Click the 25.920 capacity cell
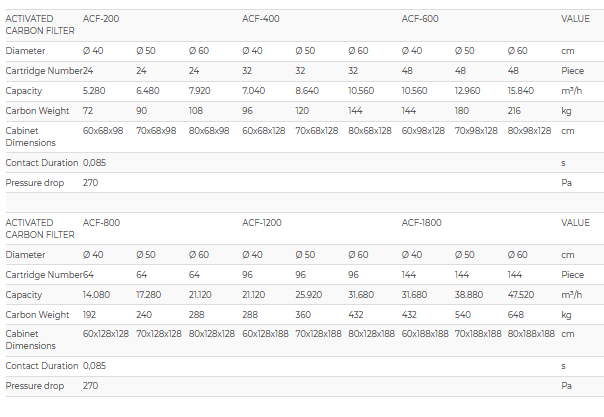The image size is (604, 417). [x=310, y=294]
